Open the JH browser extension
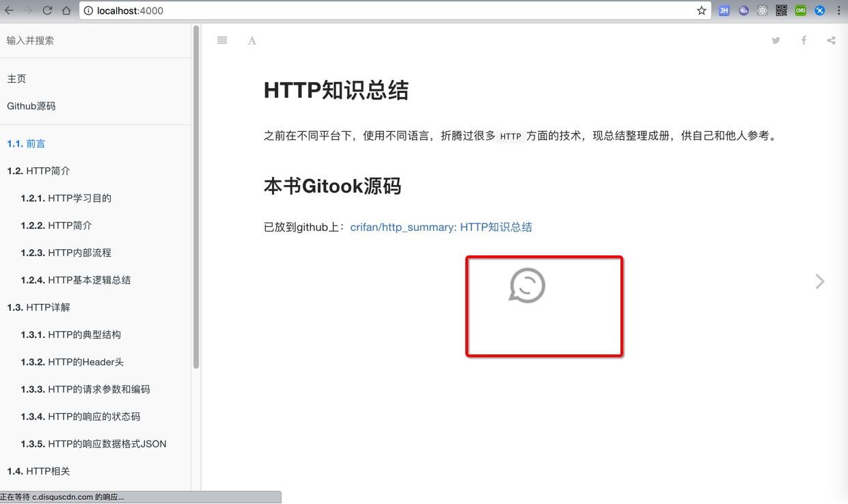848x504 pixels. [724, 10]
